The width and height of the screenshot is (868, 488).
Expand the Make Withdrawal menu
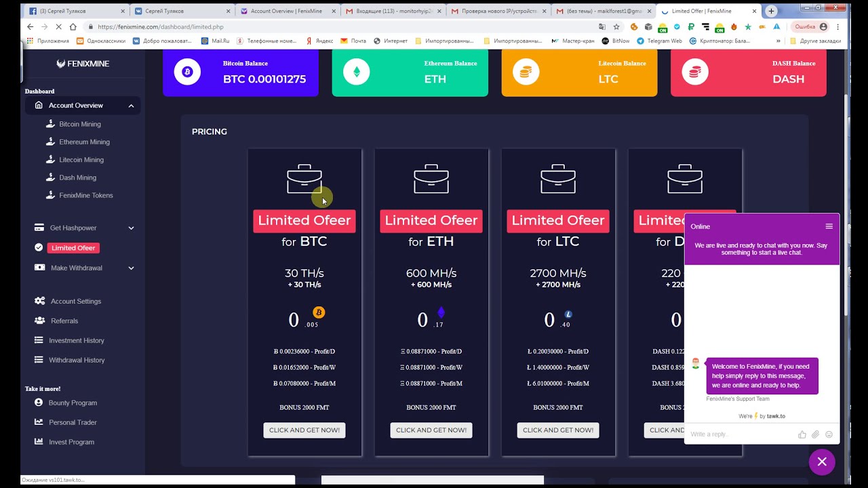131,268
